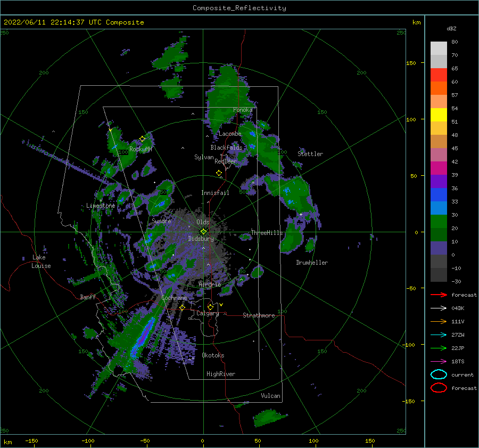Viewport: 479px width, 448px height.
Task: Click the green echo blob south of Vulcan
Action: click(x=269, y=418)
